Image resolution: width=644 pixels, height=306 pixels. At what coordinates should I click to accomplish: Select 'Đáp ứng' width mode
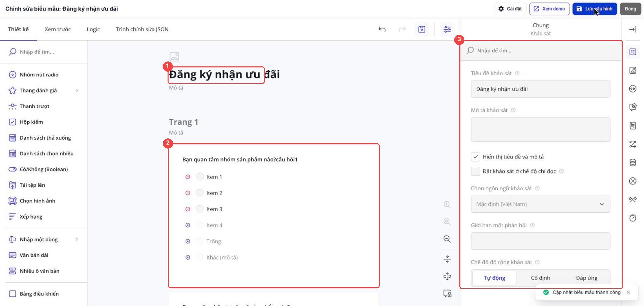click(586, 278)
